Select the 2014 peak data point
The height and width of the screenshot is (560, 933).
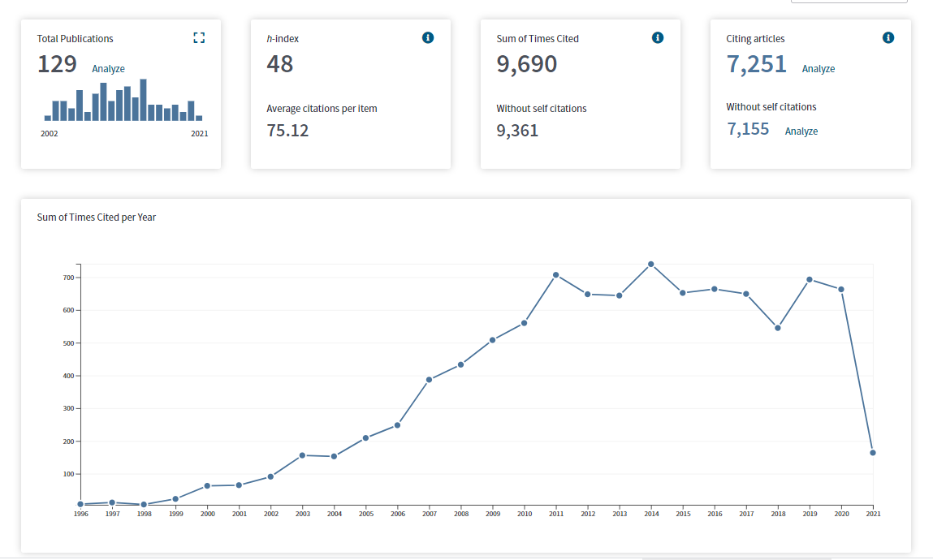651,265
